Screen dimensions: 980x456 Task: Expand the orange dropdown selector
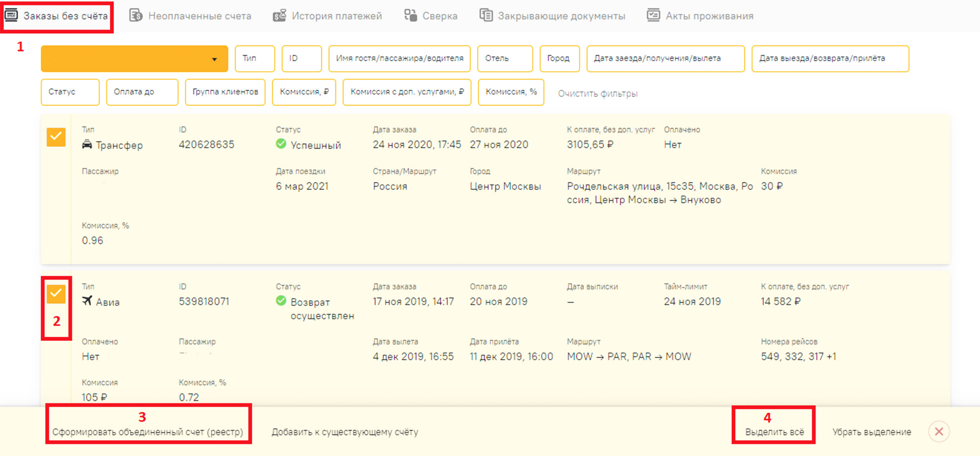(x=214, y=59)
